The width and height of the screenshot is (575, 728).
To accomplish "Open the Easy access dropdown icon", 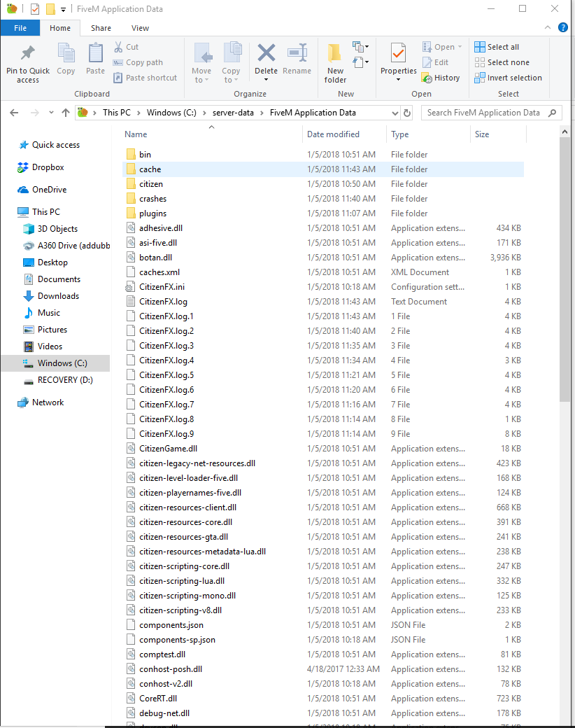I will click(x=360, y=62).
